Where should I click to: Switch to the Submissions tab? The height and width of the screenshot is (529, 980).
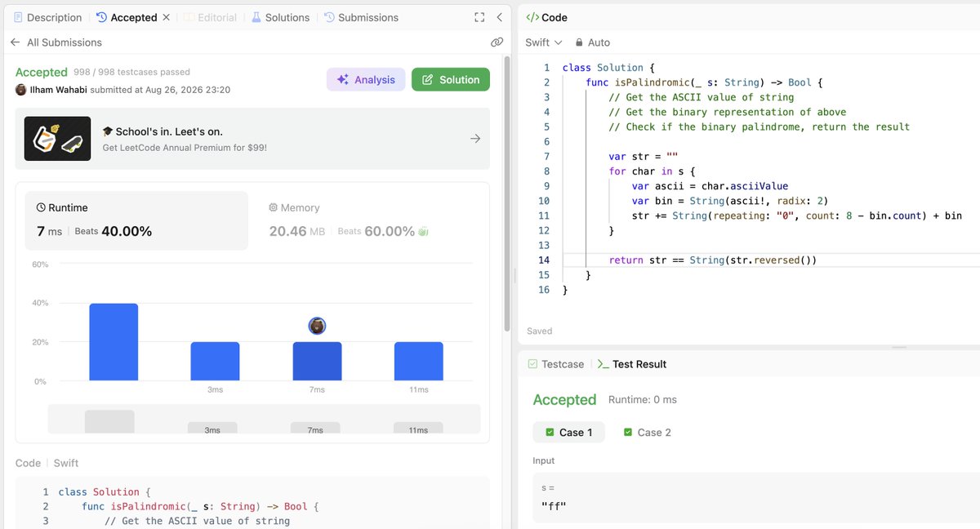[361, 17]
